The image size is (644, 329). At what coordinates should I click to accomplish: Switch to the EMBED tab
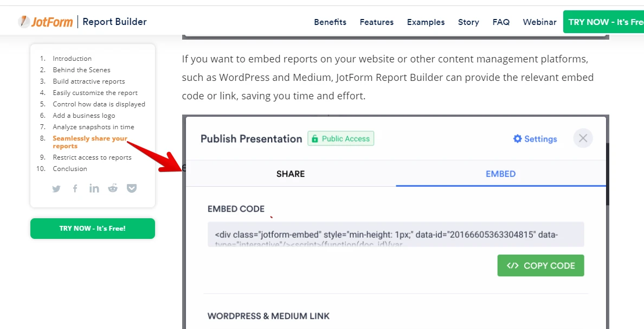tap(500, 174)
